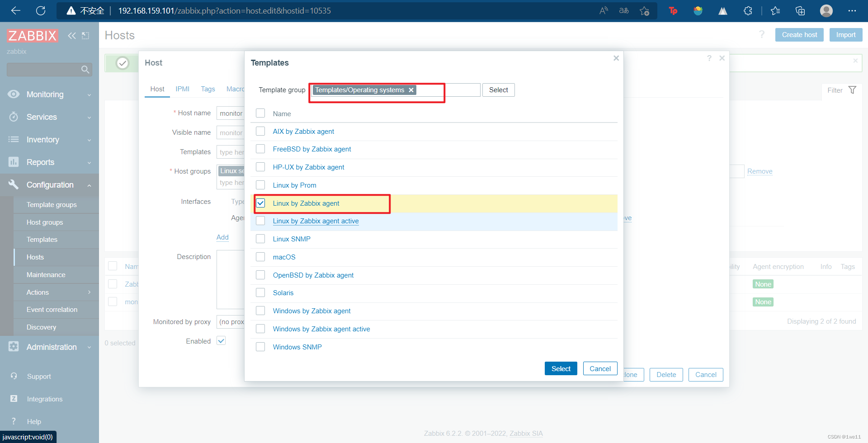The width and height of the screenshot is (868, 443).
Task: Click the ZABBIX logo
Action: [x=33, y=35]
